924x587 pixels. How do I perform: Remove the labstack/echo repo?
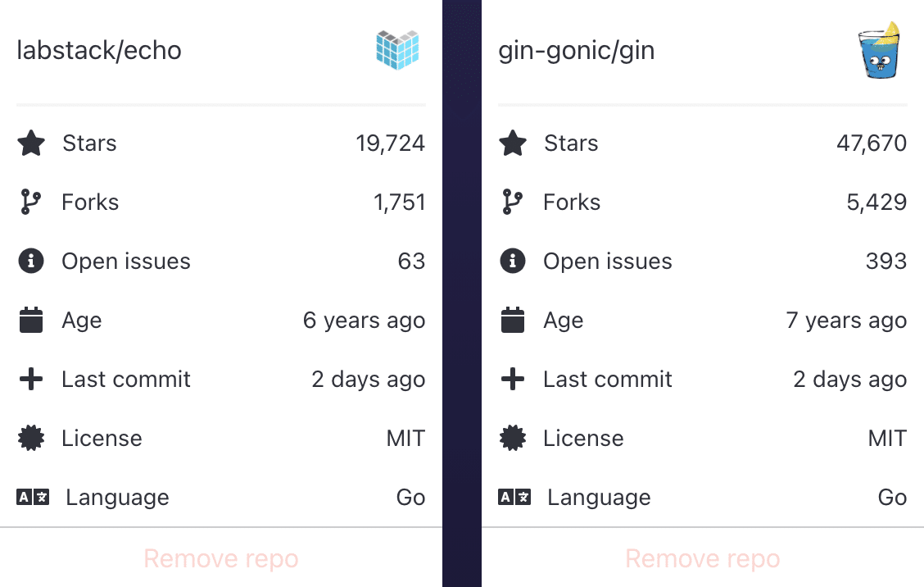click(x=221, y=559)
